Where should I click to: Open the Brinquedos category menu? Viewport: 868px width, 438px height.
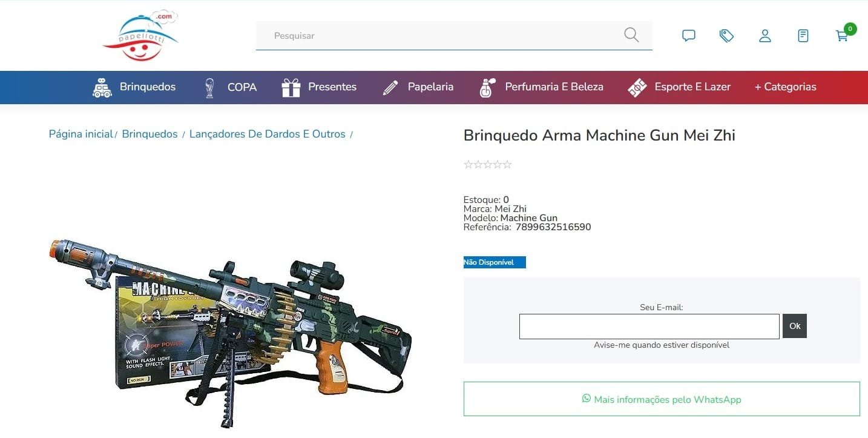pyautogui.click(x=134, y=87)
